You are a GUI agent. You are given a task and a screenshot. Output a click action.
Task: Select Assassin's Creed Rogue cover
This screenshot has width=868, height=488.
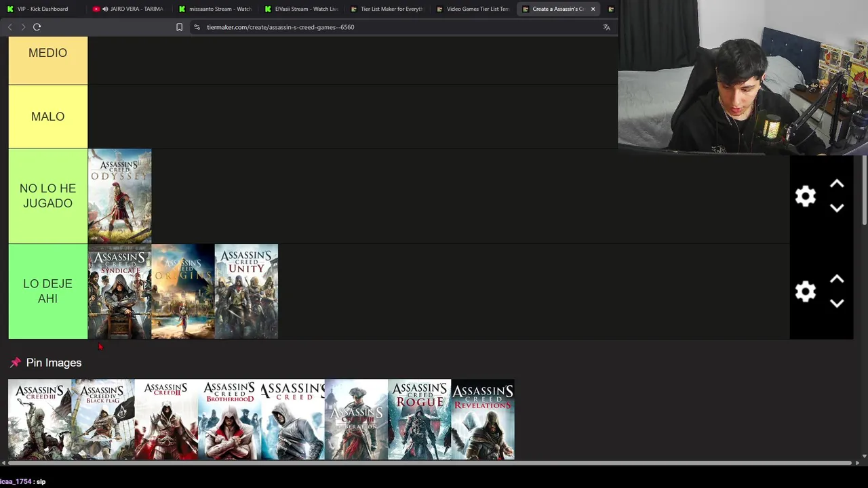click(x=419, y=420)
